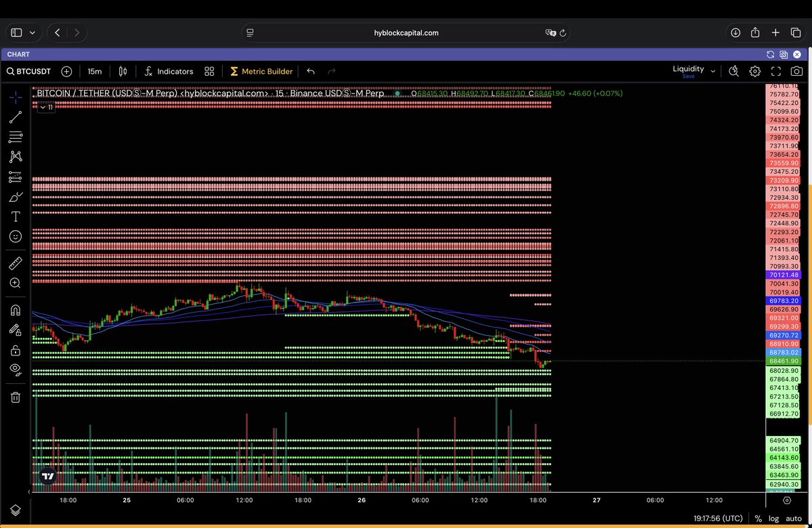Select the crosshair cursor tool
812x528 pixels.
16,97
